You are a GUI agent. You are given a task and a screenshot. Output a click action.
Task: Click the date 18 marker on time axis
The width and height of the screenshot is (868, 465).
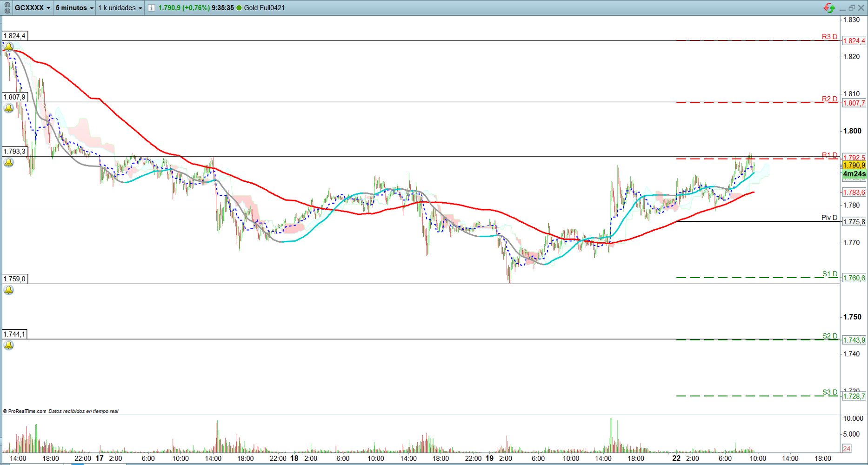[294, 458]
